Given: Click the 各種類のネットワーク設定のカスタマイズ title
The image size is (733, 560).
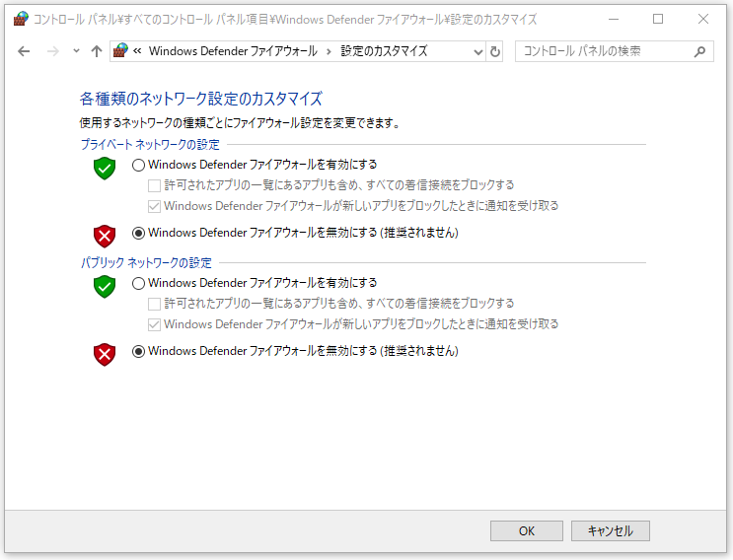Looking at the screenshot, I should pyautogui.click(x=201, y=99).
